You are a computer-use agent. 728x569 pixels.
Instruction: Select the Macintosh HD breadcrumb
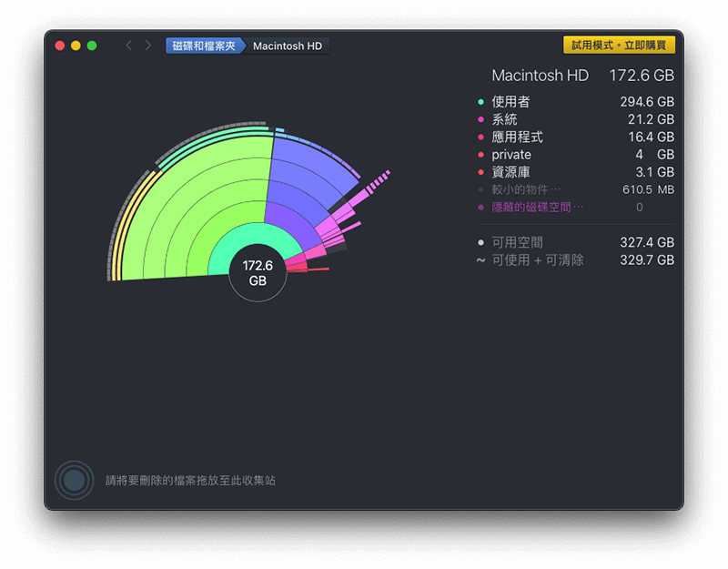(288, 46)
